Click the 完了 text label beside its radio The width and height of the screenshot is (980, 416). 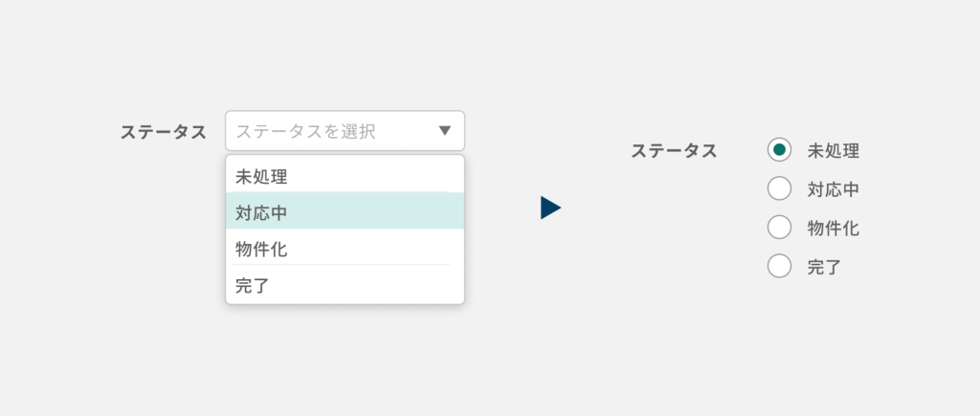tap(824, 267)
